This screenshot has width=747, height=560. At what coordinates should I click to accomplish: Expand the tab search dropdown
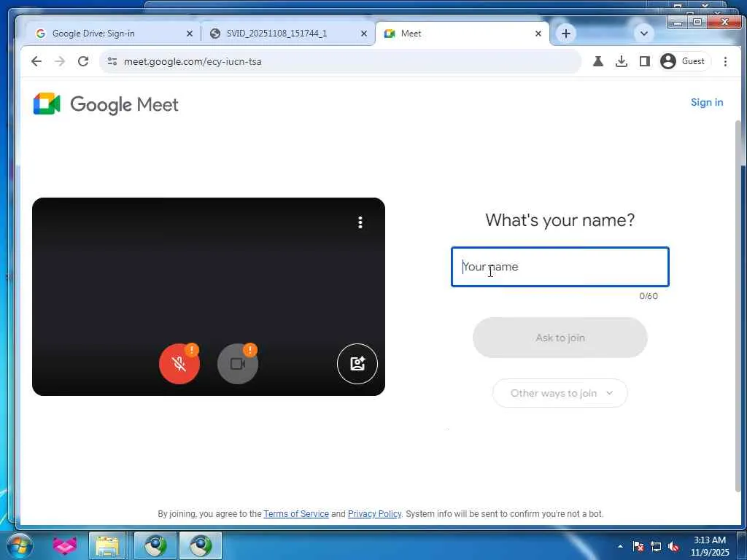click(x=643, y=34)
